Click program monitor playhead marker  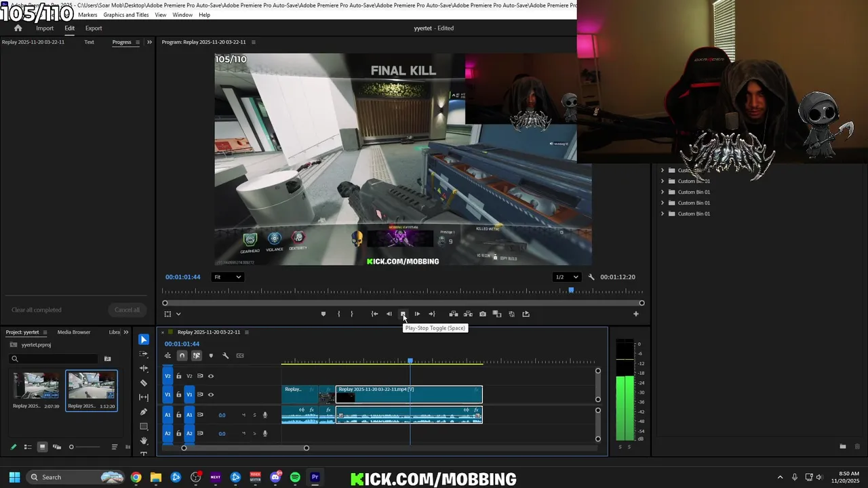click(571, 290)
